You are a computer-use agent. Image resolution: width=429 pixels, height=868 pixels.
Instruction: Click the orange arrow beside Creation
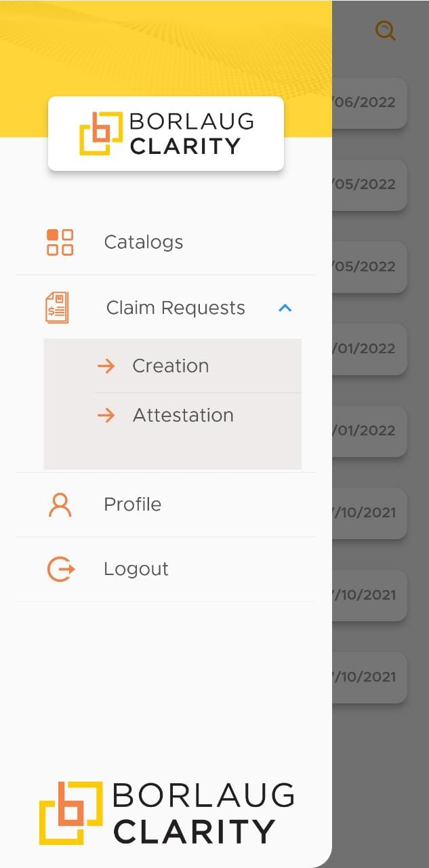point(106,366)
